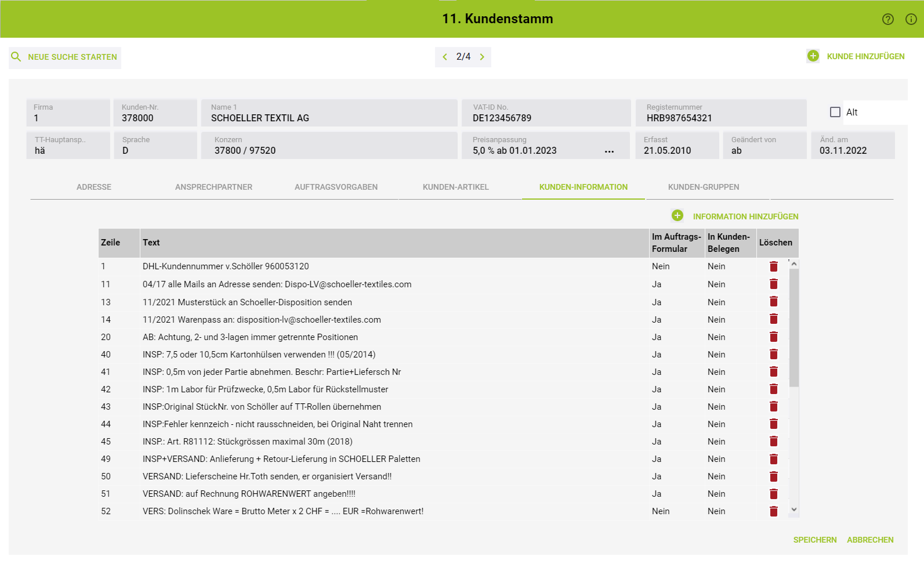Screen dimensions: 924x567
Task: Click the search magnifier icon
Action: (16, 57)
